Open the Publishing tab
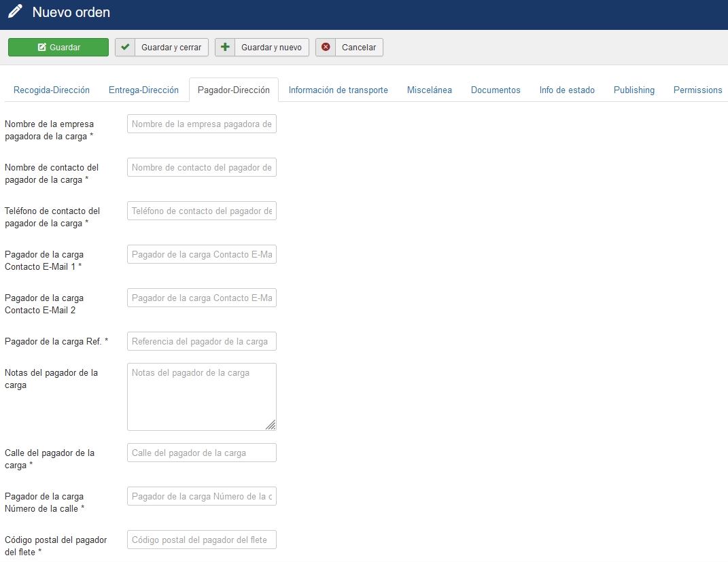The height and width of the screenshot is (562, 728). pyautogui.click(x=634, y=90)
